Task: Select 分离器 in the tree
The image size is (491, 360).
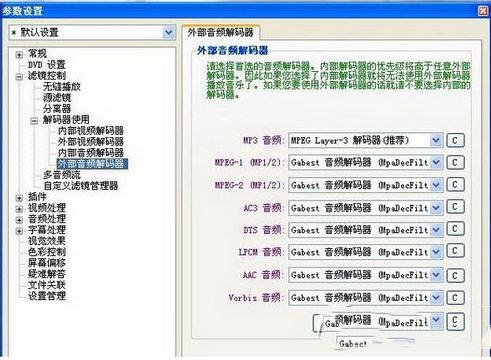Action: point(57,109)
